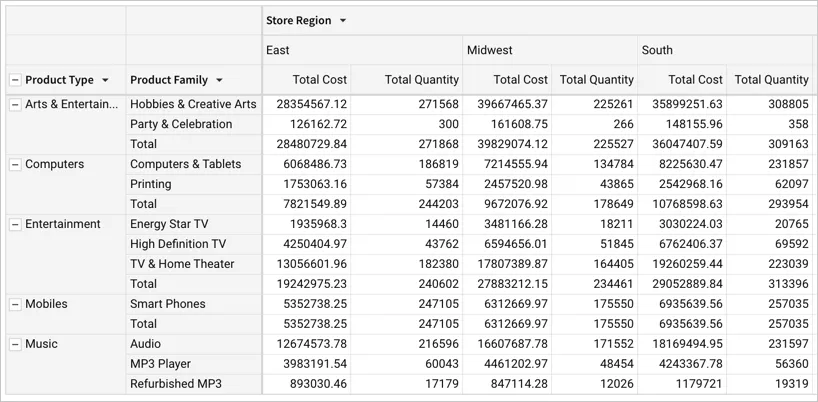Screen dimensions: 818x402
Task: Click cell value 28480729.84
Action: click(x=311, y=144)
